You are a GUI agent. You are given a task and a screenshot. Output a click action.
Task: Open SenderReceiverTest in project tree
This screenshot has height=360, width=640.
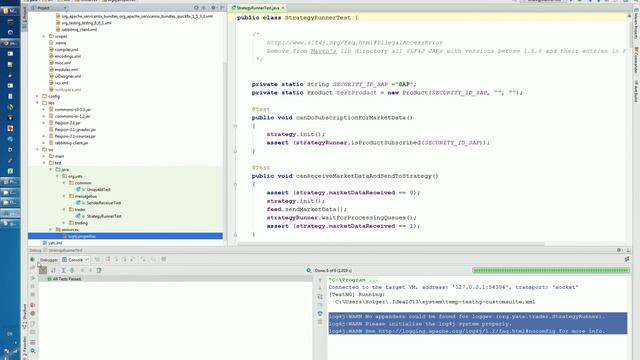(x=103, y=203)
